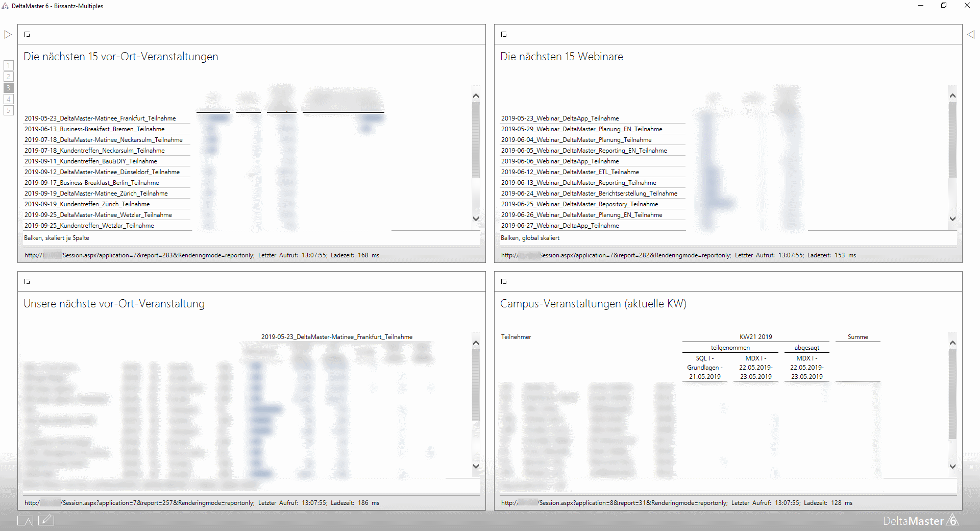Click down arrow of Campus-Veranstaltungen scrollbar

952,466
